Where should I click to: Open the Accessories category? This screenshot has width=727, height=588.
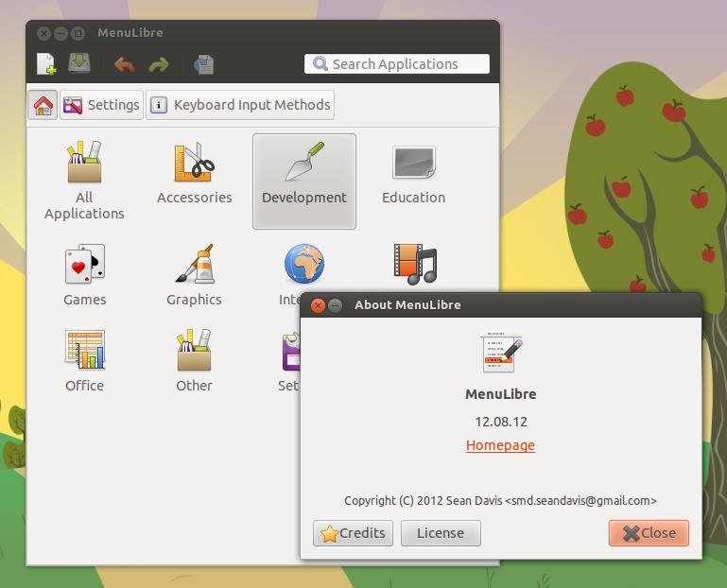coord(194,173)
